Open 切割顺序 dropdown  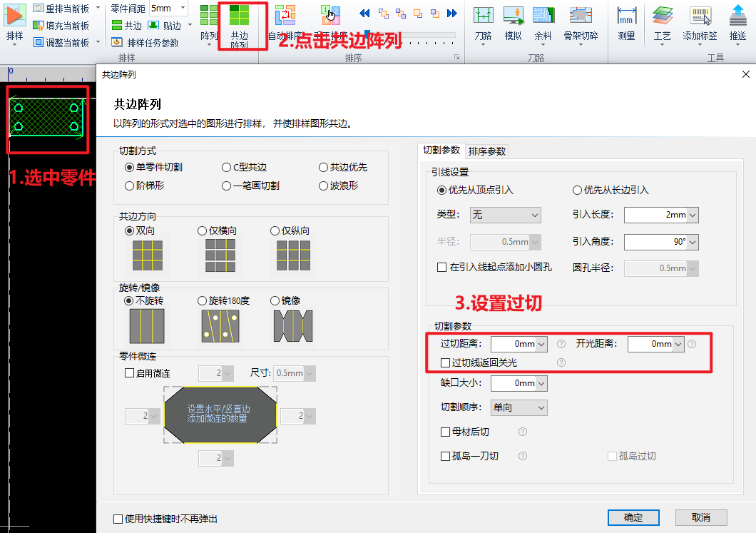tap(519, 407)
